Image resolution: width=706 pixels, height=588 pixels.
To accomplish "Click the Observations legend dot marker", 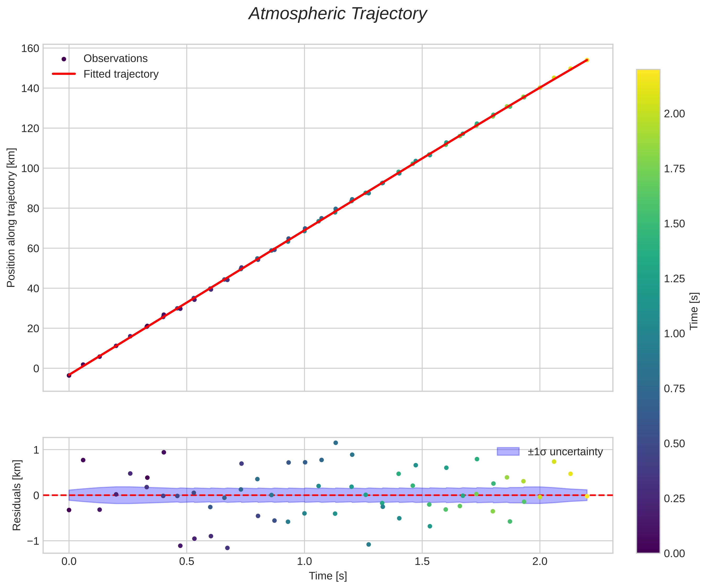I will click(64, 59).
